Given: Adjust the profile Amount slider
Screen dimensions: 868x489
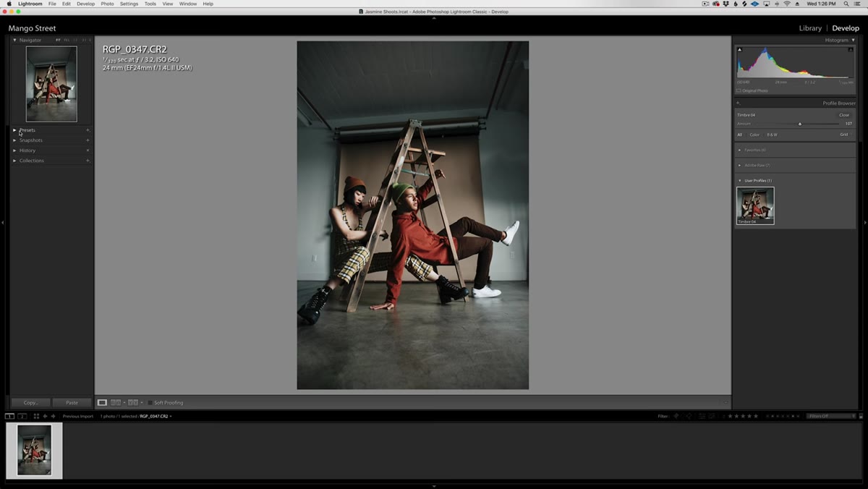Looking at the screenshot, I should [800, 124].
